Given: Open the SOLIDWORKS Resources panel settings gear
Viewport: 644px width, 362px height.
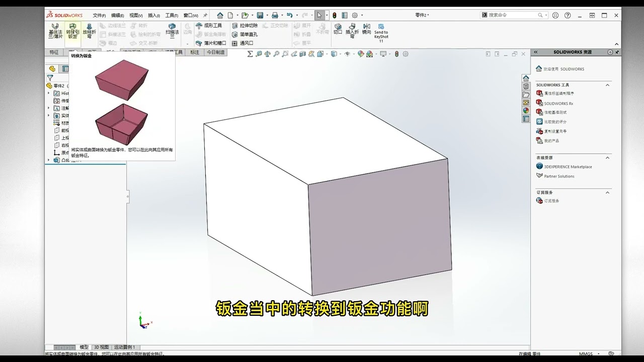Looking at the screenshot, I should point(610,52).
